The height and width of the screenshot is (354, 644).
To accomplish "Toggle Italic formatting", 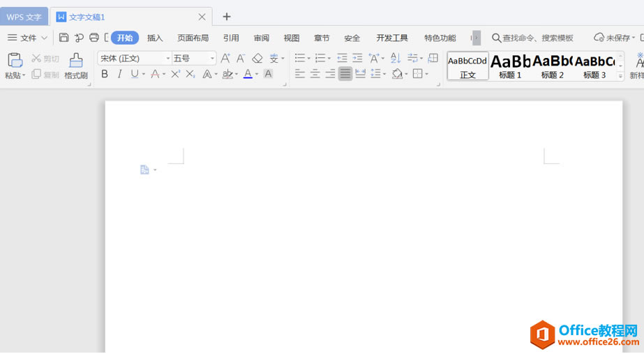I will 119,74.
